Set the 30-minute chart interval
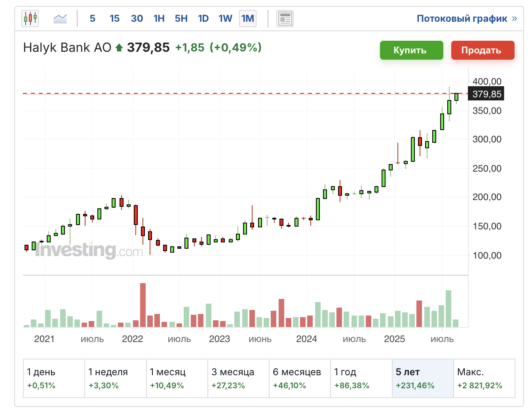This screenshot has height=412, width=532. (137, 19)
